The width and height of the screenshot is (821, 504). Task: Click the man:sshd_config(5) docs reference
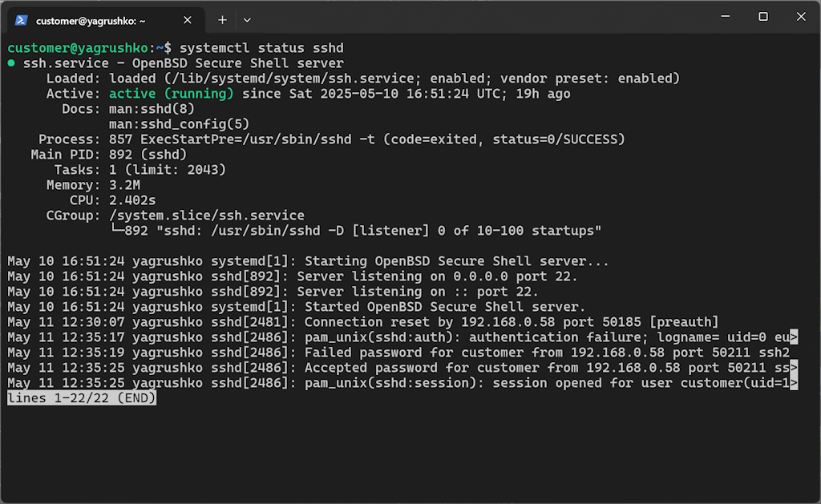tap(179, 124)
